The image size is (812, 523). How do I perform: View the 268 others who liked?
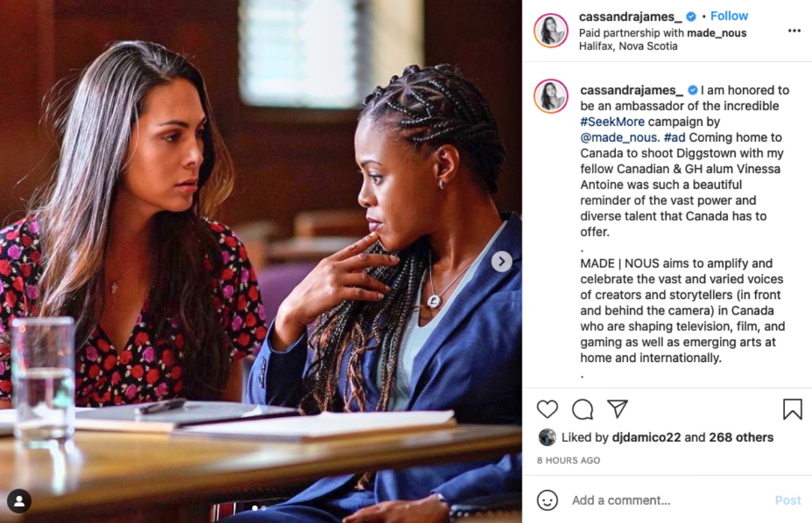click(x=741, y=438)
